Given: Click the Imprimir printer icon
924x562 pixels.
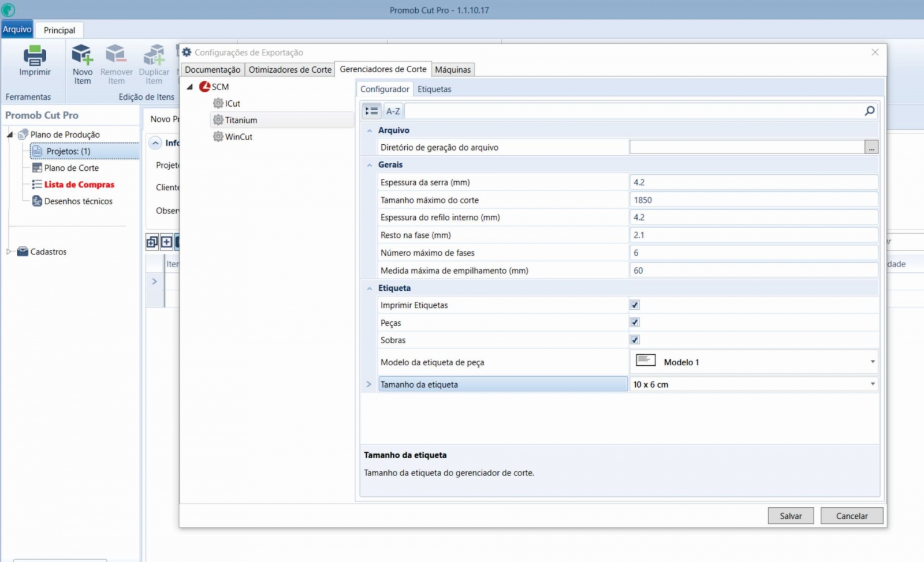Looking at the screenshot, I should click(35, 56).
